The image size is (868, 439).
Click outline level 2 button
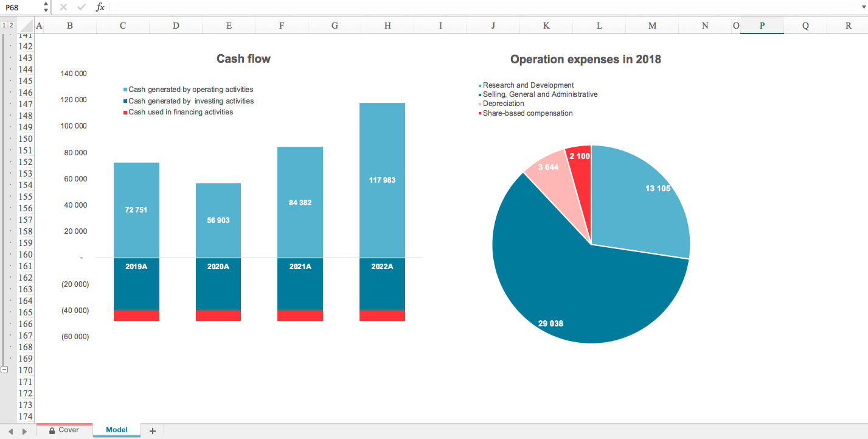coord(12,26)
